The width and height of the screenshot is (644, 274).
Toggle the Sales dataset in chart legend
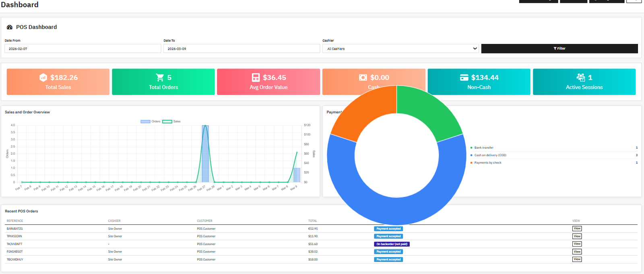[x=171, y=121]
